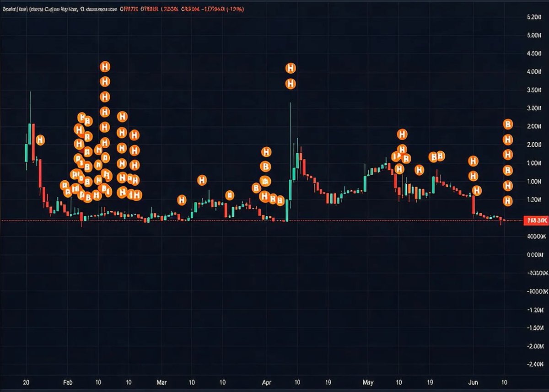The image size is (549, 392).
Task: Click the -2.40M price axis label
Action: click(536, 365)
